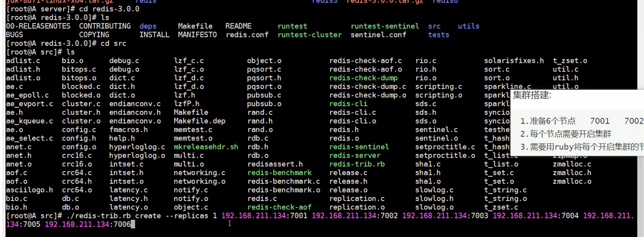Click mkreleasehdr.sh in the file list
Image resolution: width=644 pixels, height=237 pixels.
[206, 147]
